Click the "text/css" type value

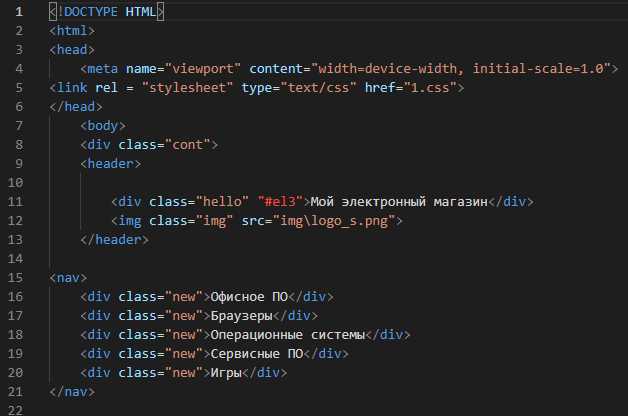pyautogui.click(x=318, y=87)
